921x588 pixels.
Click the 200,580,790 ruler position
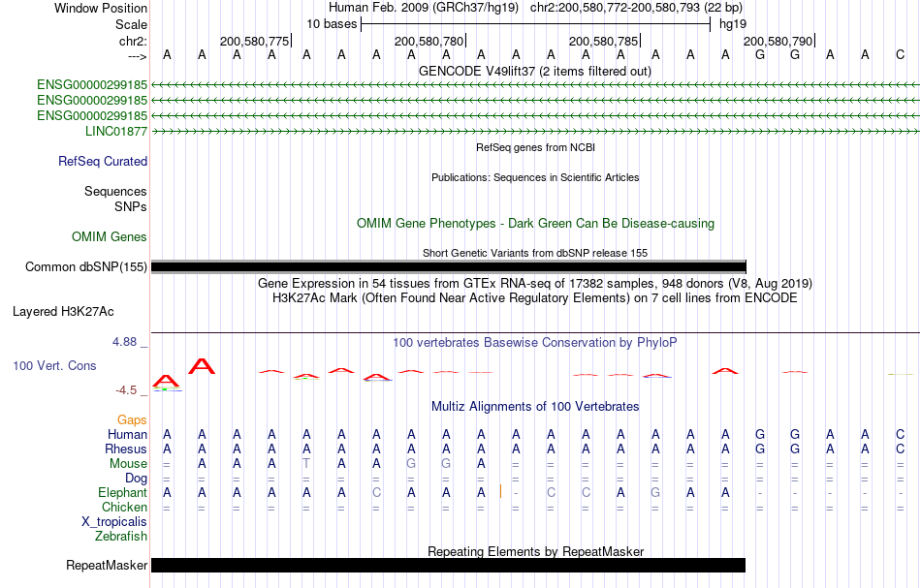tap(778, 41)
